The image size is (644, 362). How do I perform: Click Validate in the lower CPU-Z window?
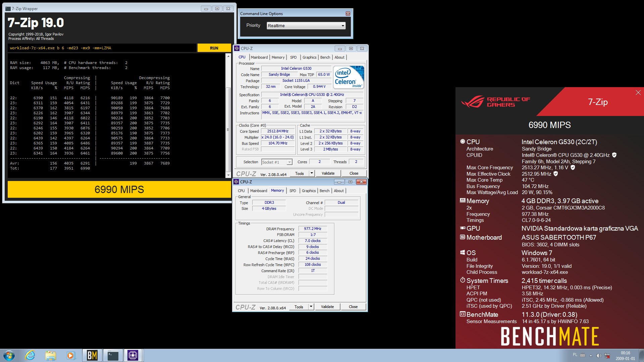coord(327,307)
